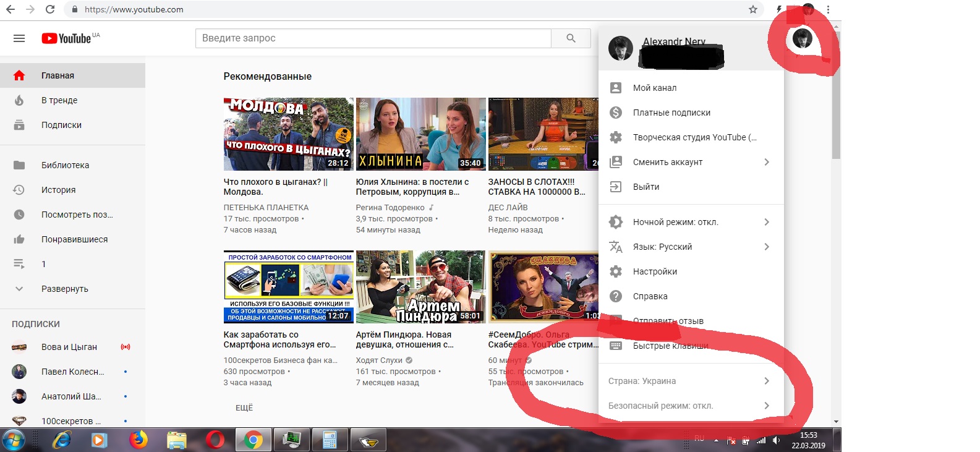Click the search magnifier button
980x452 pixels.
pyautogui.click(x=571, y=38)
